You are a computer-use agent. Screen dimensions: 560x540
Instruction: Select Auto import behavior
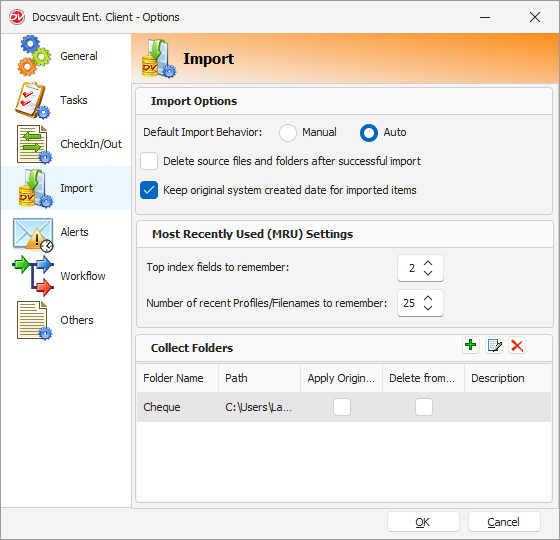369,133
